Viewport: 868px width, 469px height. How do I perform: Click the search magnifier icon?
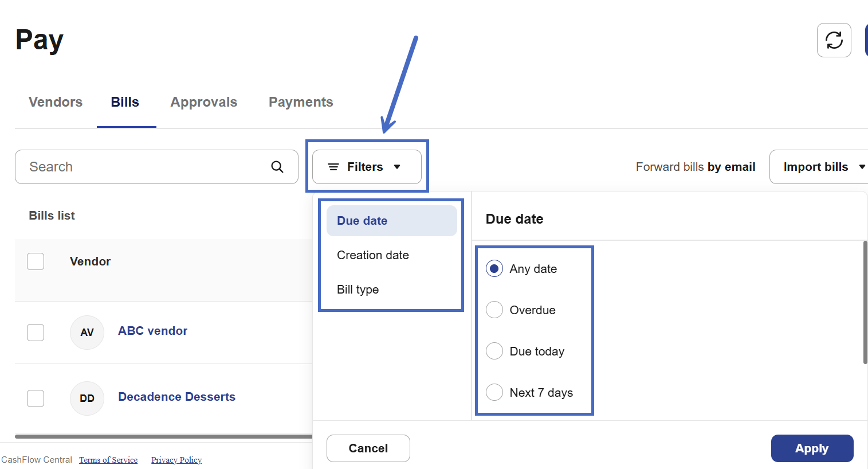tap(277, 167)
